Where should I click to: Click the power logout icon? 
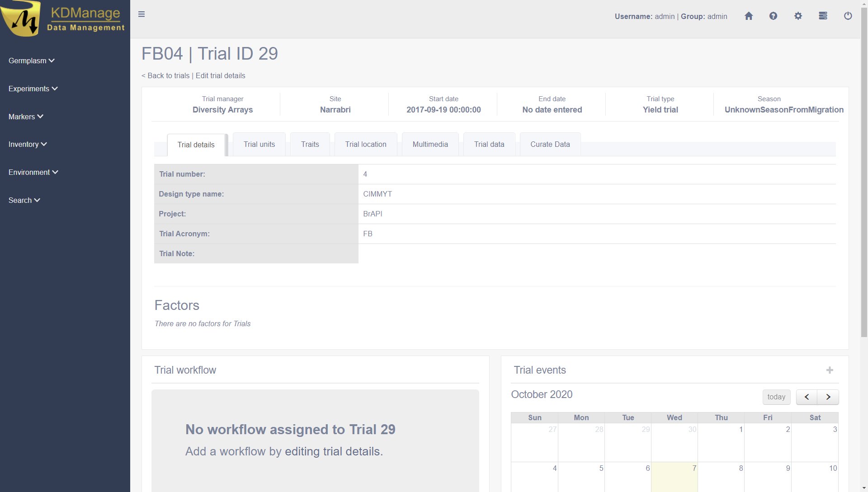pyautogui.click(x=848, y=16)
